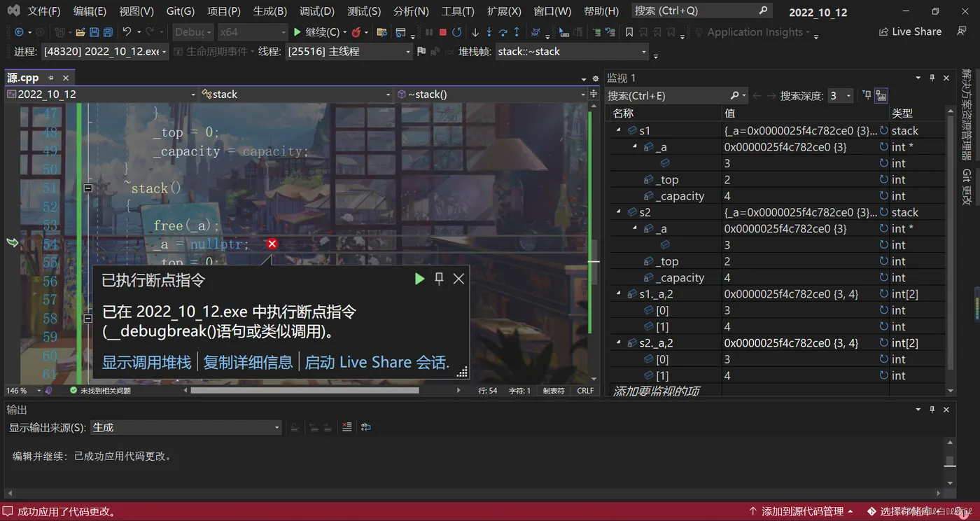The width and height of the screenshot is (980, 521).
Task: Click the Visual Studio logo icon
Action: coord(13,11)
